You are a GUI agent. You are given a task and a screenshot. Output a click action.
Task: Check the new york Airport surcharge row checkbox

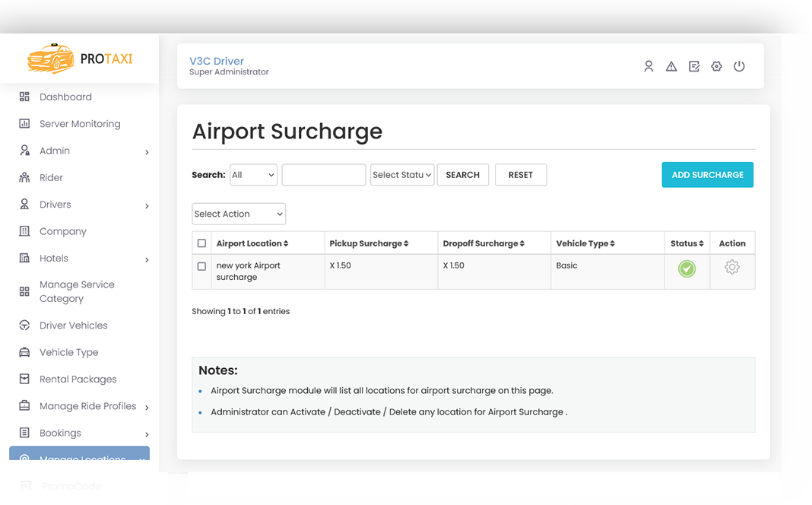coord(202,266)
